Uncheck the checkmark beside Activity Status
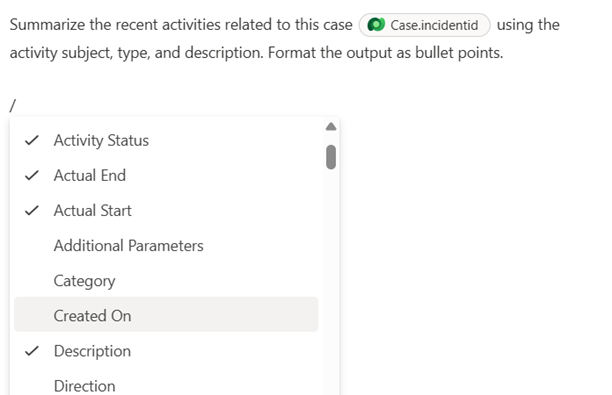The height and width of the screenshot is (395, 612). tap(32, 140)
